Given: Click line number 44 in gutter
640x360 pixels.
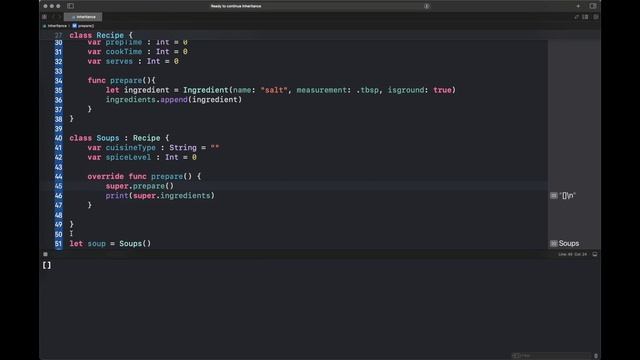Looking at the screenshot, I should (x=58, y=176).
